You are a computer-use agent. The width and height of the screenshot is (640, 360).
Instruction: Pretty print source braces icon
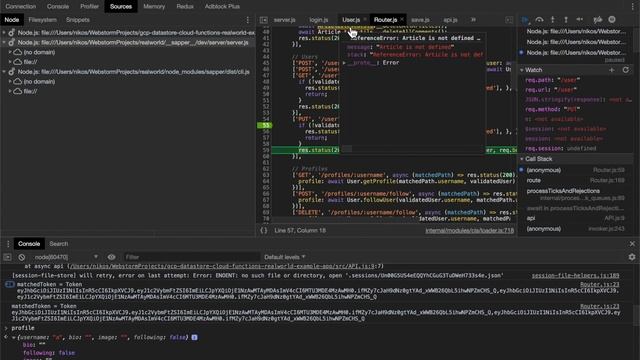pos(264,231)
